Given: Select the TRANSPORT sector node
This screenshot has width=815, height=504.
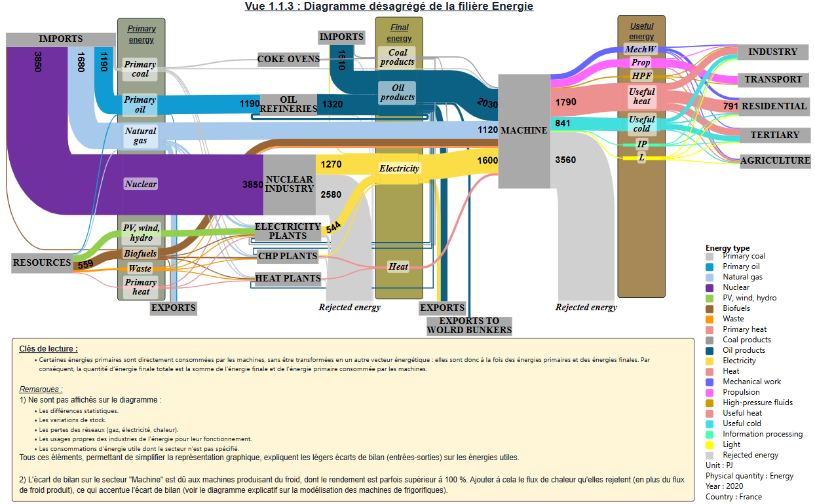Looking at the screenshot, I should click(773, 79).
